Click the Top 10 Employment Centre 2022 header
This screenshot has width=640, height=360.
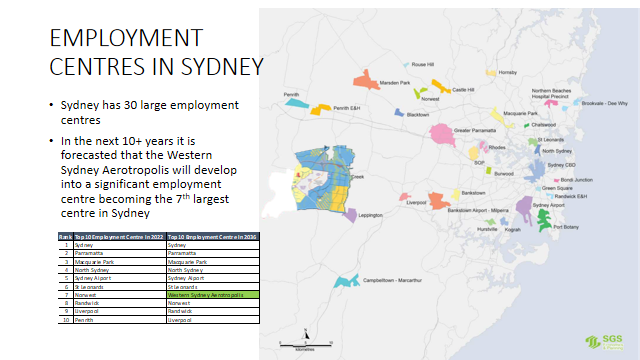pyautogui.click(x=119, y=237)
